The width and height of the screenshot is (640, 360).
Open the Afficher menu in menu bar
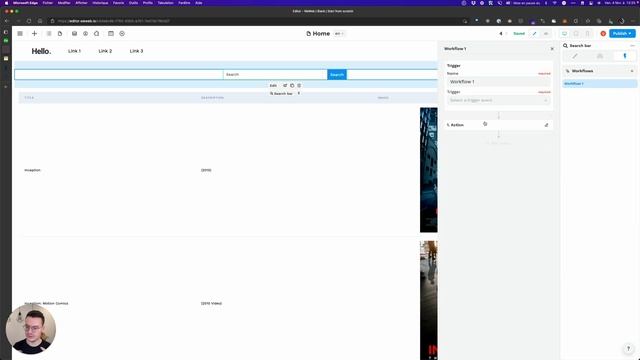[x=81, y=3]
